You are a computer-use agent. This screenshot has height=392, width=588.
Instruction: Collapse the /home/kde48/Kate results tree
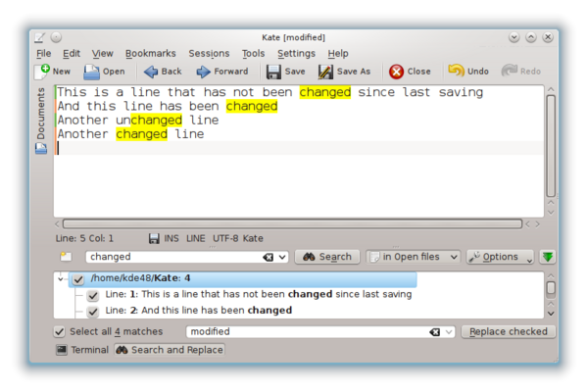(61, 279)
